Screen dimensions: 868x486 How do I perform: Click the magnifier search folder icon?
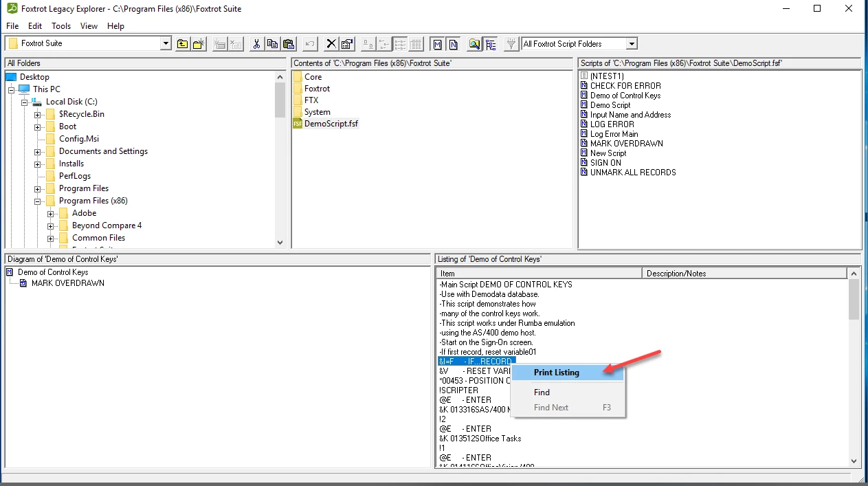click(x=474, y=44)
